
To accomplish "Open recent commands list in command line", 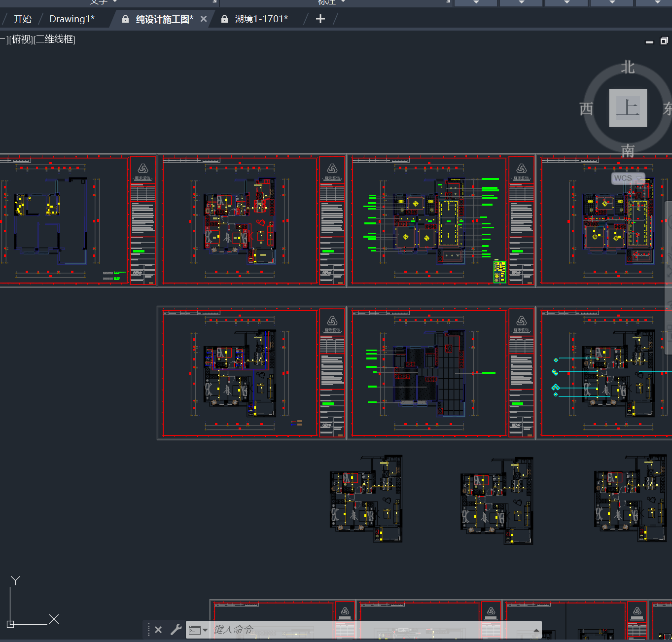I will (198, 630).
